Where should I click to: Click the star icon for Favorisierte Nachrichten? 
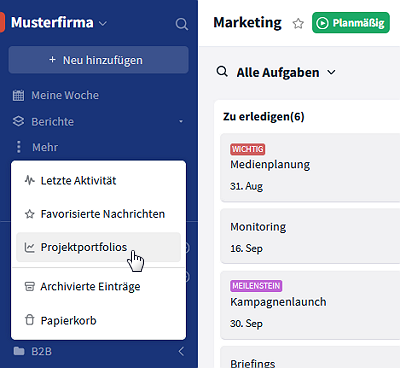[x=30, y=214]
